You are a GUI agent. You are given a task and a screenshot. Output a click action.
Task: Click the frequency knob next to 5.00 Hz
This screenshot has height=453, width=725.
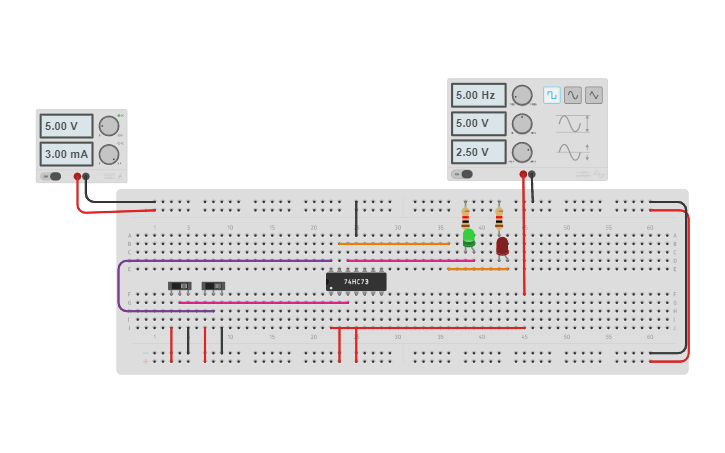[x=522, y=96]
